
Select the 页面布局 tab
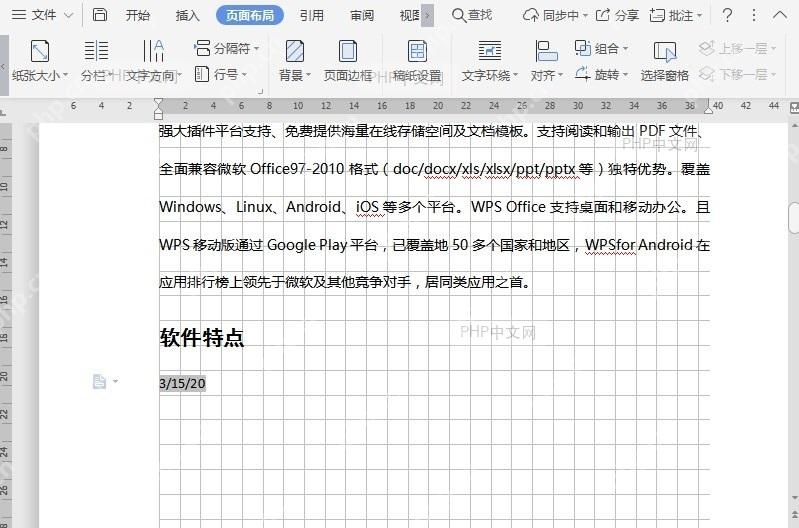pos(250,16)
